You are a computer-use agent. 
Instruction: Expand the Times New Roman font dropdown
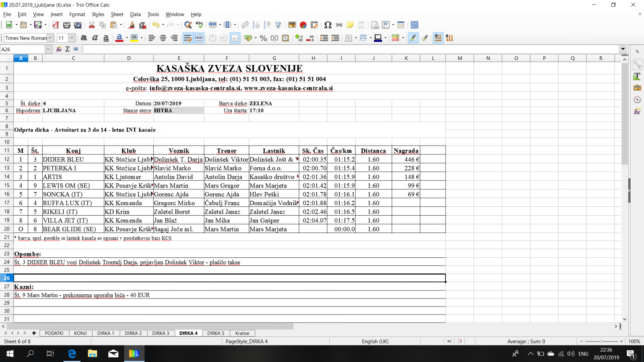click(x=50, y=38)
